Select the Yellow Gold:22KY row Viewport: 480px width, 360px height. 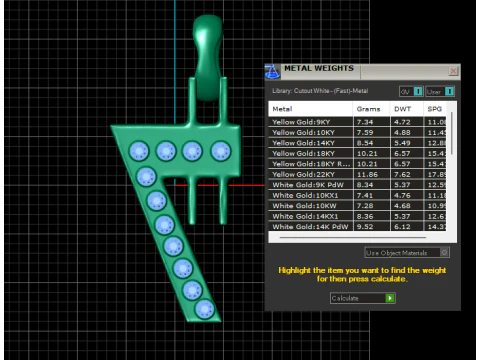(357, 174)
